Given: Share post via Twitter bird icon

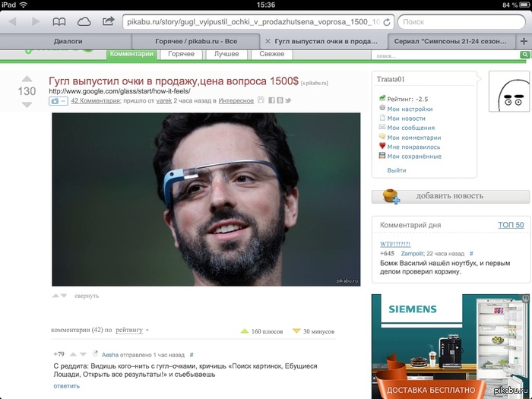Looking at the screenshot, I should (x=288, y=100).
